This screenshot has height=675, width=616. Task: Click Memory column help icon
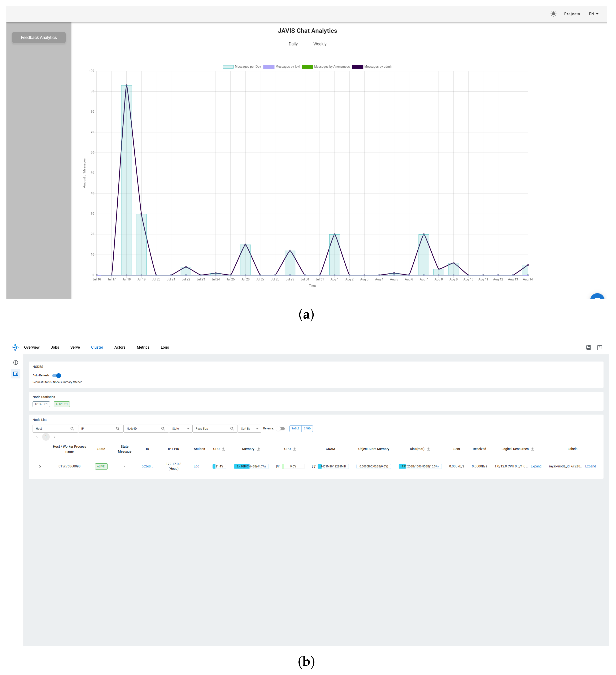point(258,449)
